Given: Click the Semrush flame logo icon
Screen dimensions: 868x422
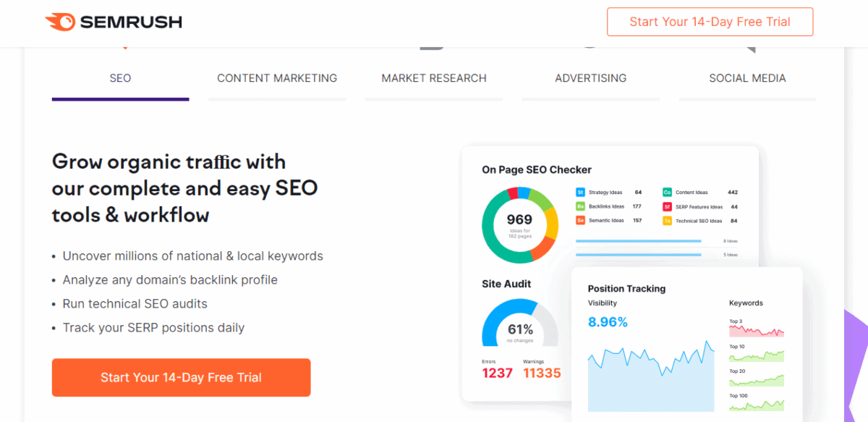Looking at the screenshot, I should click(x=59, y=22).
